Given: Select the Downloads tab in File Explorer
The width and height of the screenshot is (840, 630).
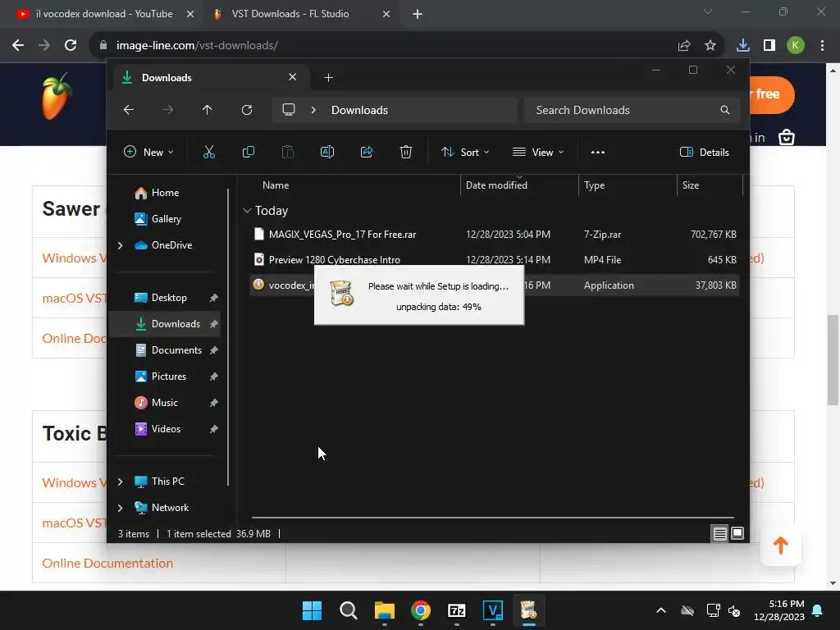Looking at the screenshot, I should (x=209, y=78).
